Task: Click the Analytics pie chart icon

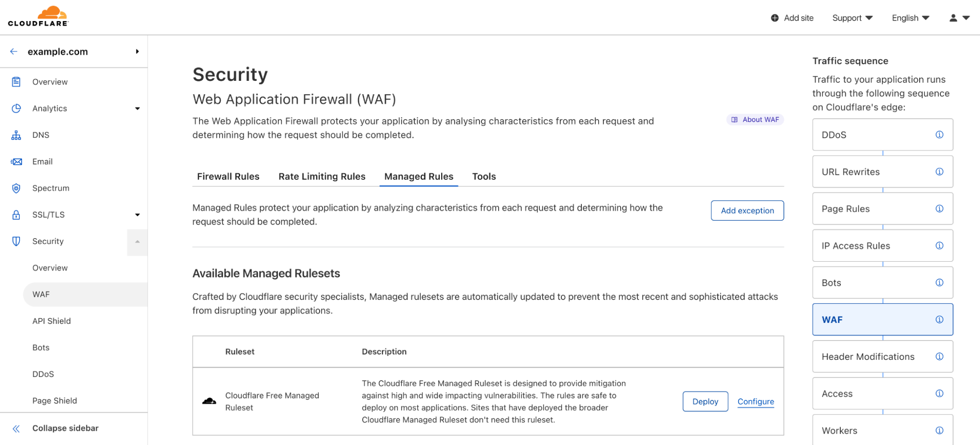Action: 16,108
